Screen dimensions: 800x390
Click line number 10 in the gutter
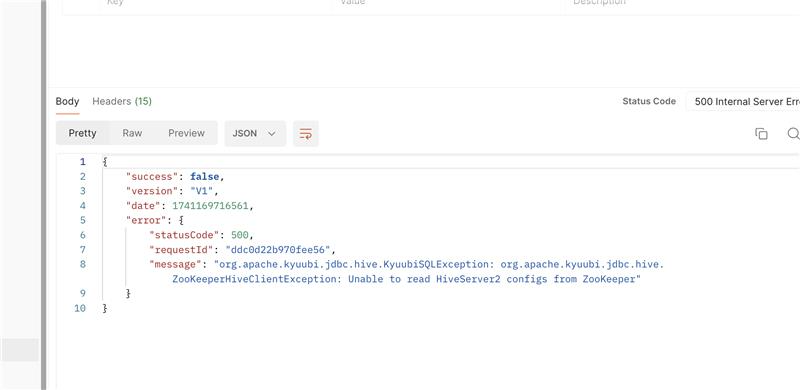pos(80,308)
